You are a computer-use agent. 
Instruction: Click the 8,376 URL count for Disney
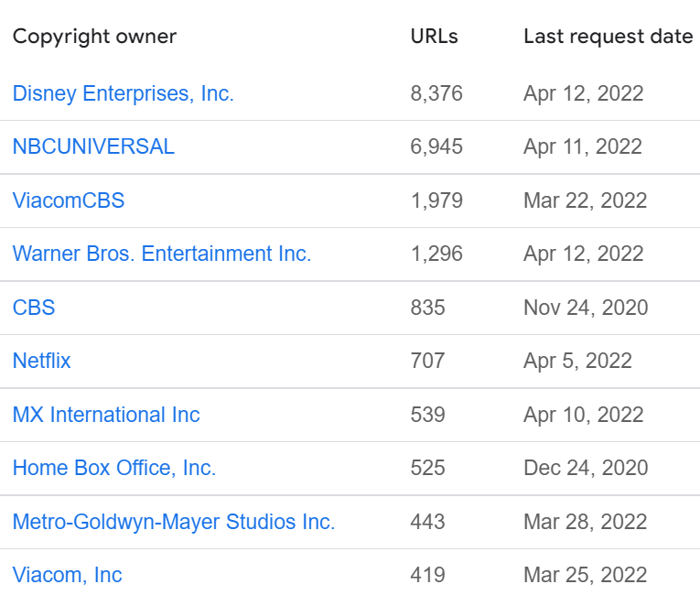(x=436, y=93)
